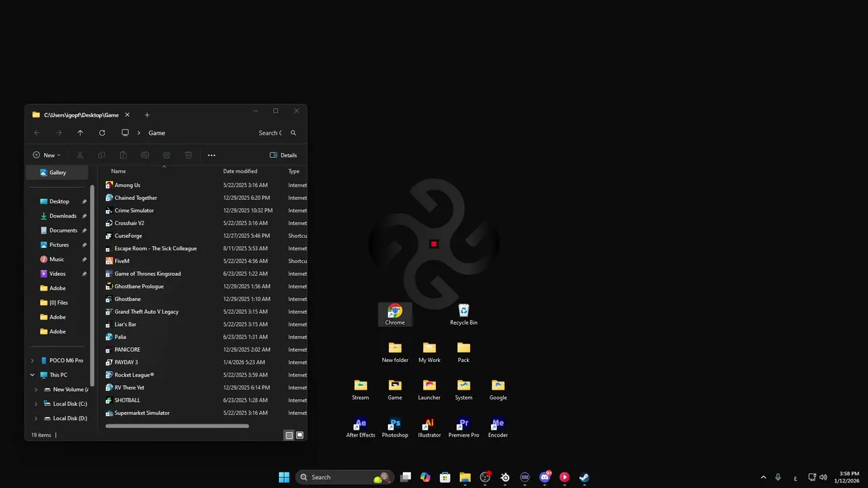868x488 pixels.
Task: Refresh the Game folder view
Action: coord(102,133)
